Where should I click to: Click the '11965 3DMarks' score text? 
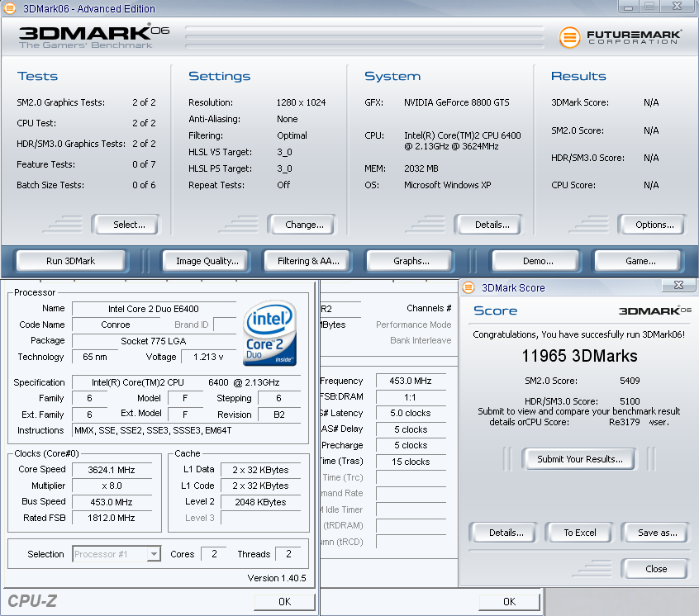[x=579, y=356]
